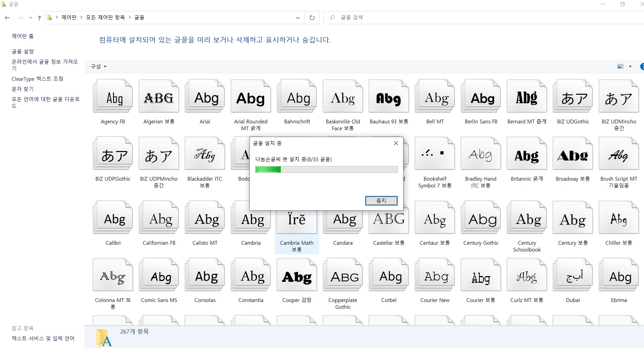Select the Agency FB font icon
This screenshot has width=644, height=348.
(113, 96)
